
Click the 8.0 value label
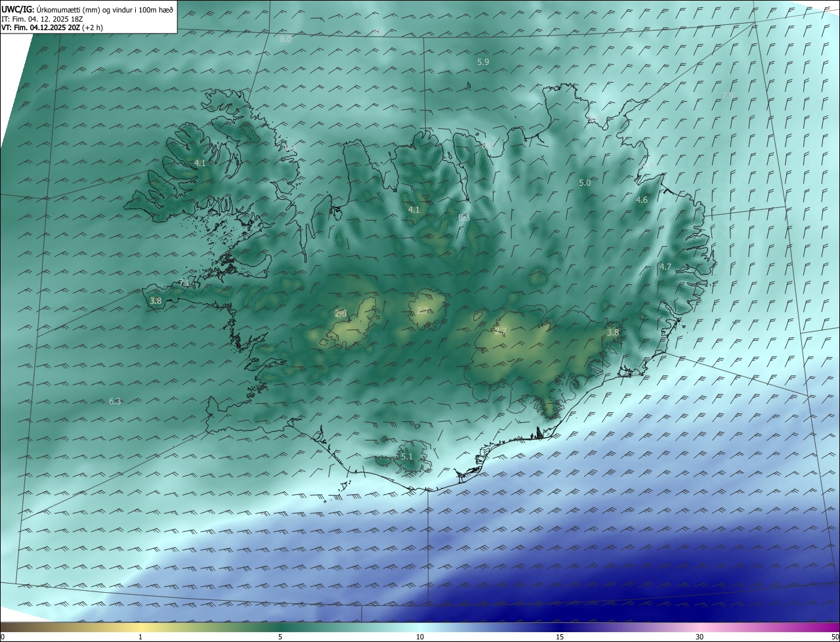(285, 39)
